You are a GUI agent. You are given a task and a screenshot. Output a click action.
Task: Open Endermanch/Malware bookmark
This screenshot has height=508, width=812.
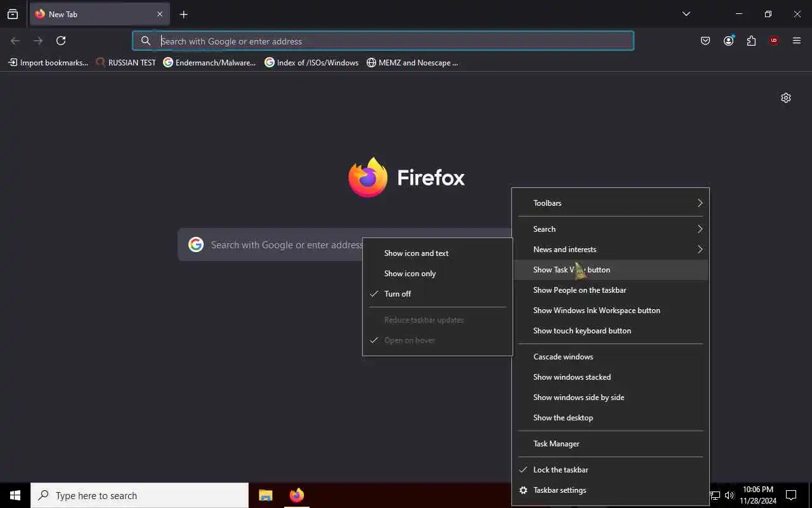pyautogui.click(x=209, y=63)
